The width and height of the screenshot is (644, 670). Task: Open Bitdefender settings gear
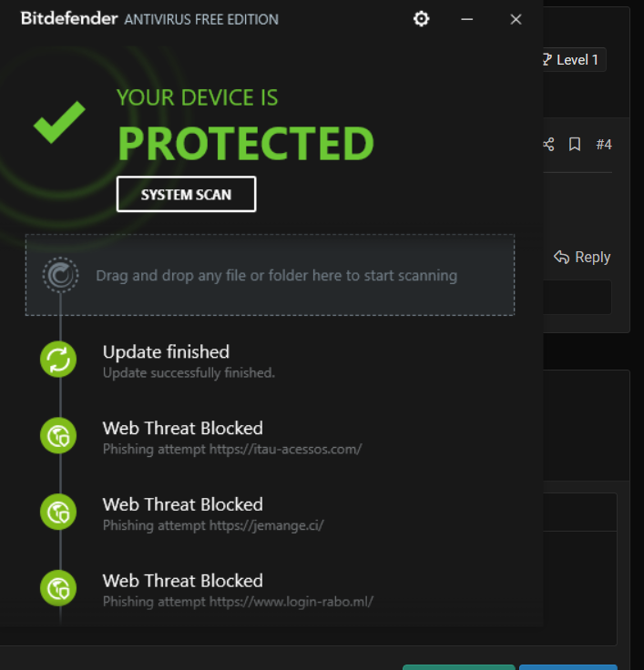coord(421,19)
